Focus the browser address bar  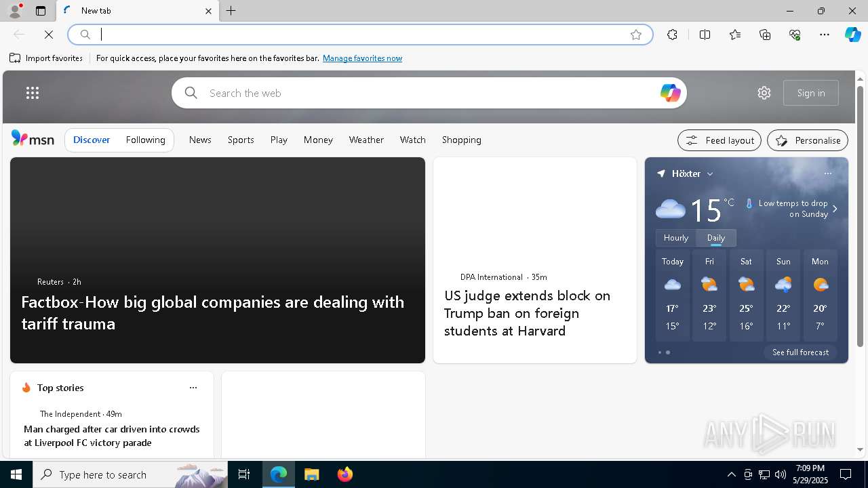point(359,35)
